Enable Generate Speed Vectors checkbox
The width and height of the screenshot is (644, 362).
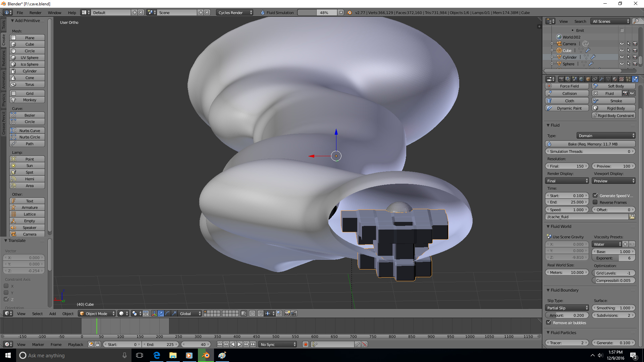point(595,195)
